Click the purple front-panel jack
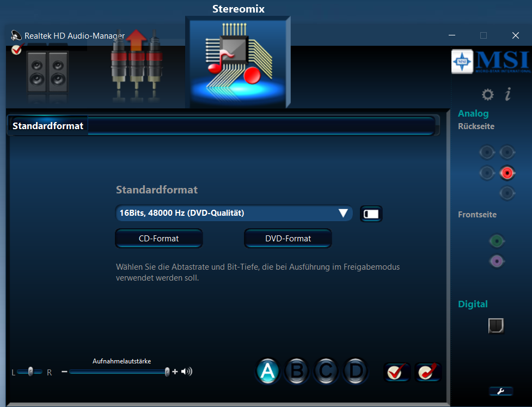Viewport: 532px width, 407px height. 497,261
